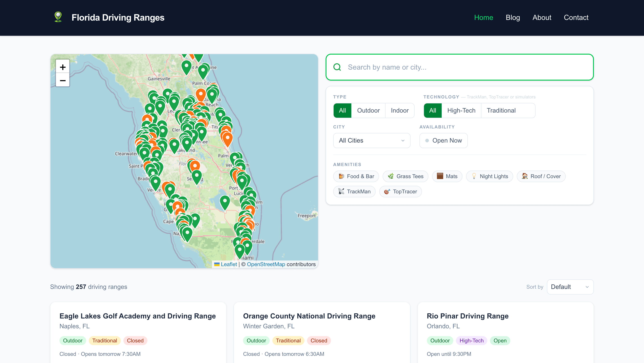Screen dimensions: 644x363
Task: Enable the Open Now availability filter
Action: [x=443, y=140]
